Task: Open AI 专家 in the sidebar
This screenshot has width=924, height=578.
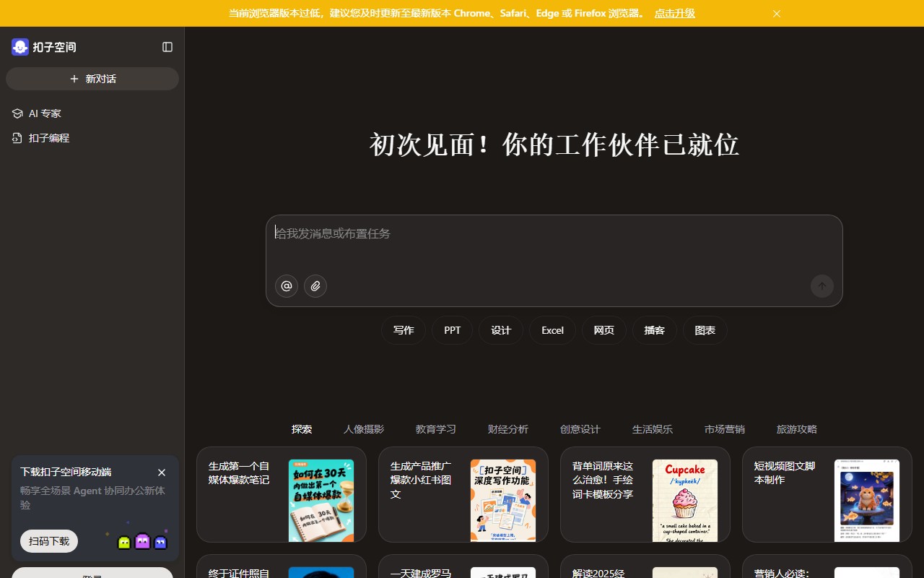Action: (x=45, y=113)
